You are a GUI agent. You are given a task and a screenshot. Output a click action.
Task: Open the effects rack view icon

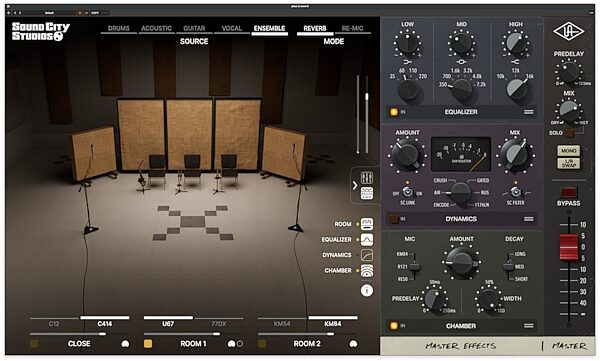(367, 193)
